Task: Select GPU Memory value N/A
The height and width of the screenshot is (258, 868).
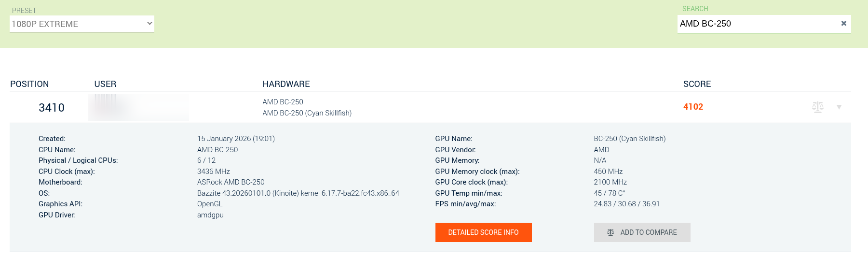Action: (x=600, y=160)
